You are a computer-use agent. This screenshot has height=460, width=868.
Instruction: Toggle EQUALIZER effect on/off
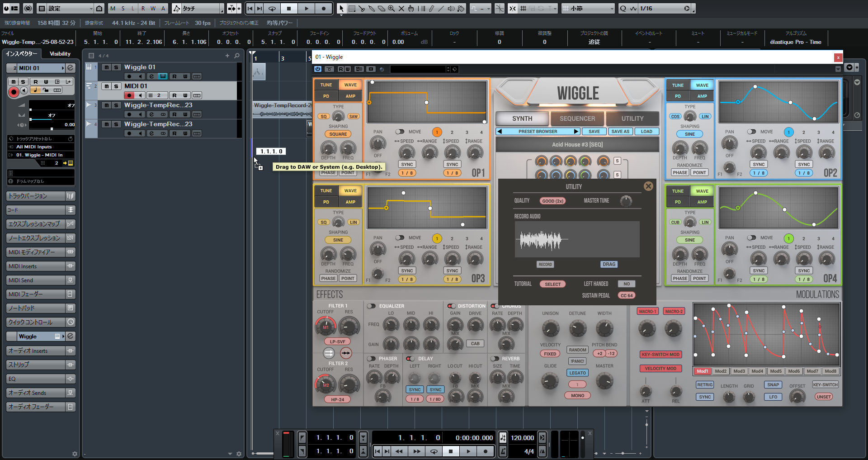point(371,306)
